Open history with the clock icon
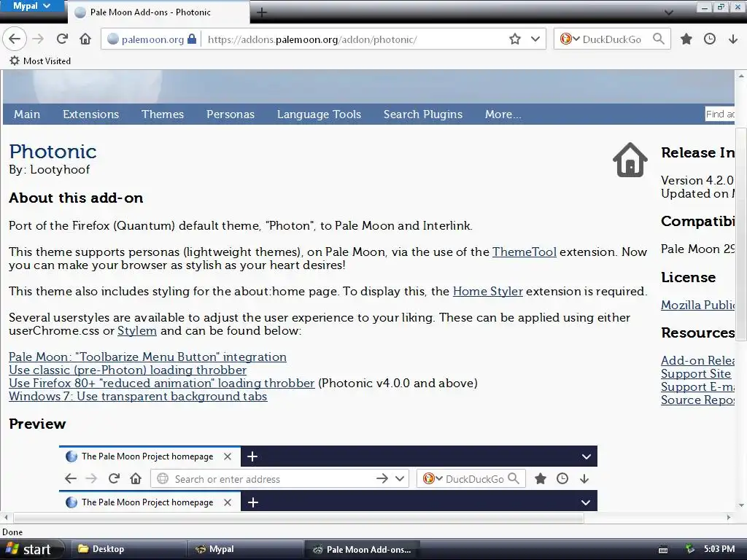Image resolution: width=747 pixels, height=560 pixels. 710,39
